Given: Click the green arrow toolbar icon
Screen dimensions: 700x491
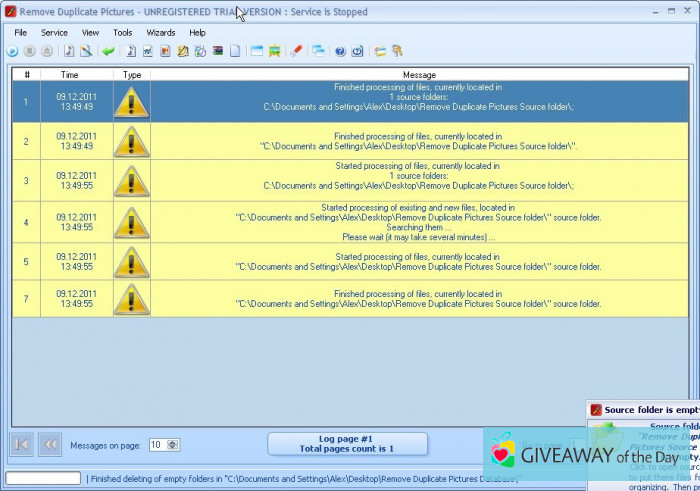Looking at the screenshot, I should (x=108, y=51).
